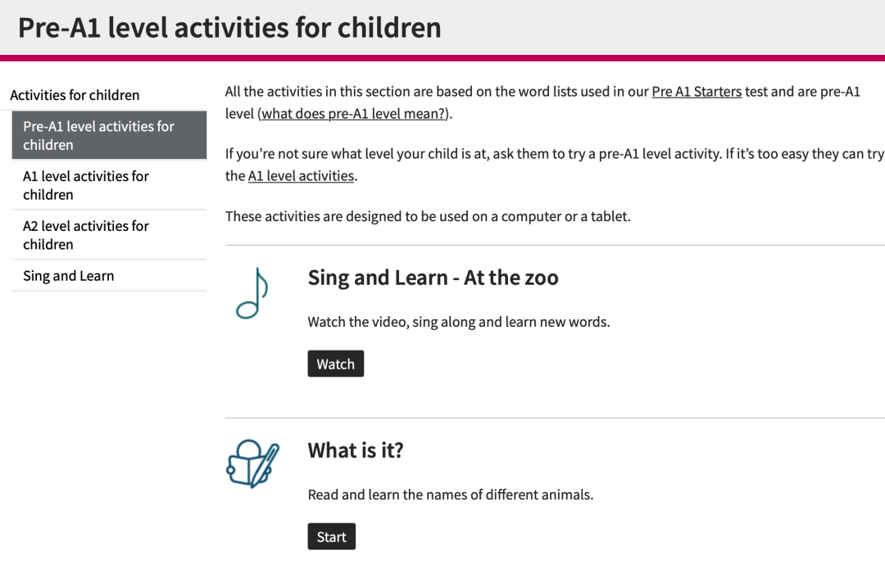Select Pre-A1 level activities in sidebar
This screenshot has height=588, width=885.
(x=109, y=135)
